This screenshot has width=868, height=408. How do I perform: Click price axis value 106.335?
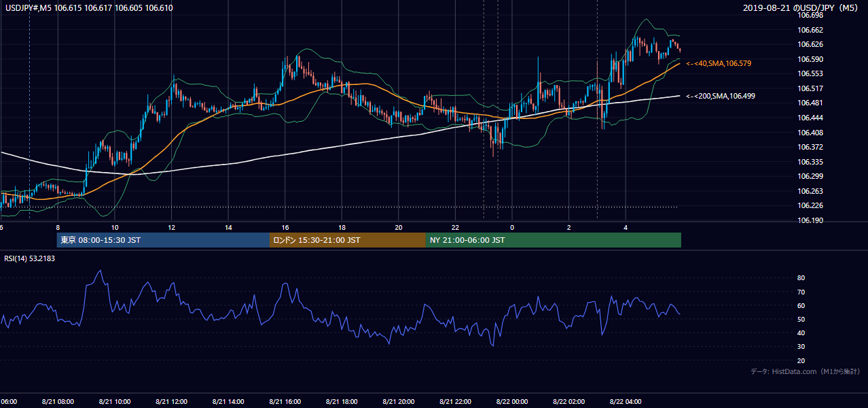[x=810, y=162]
